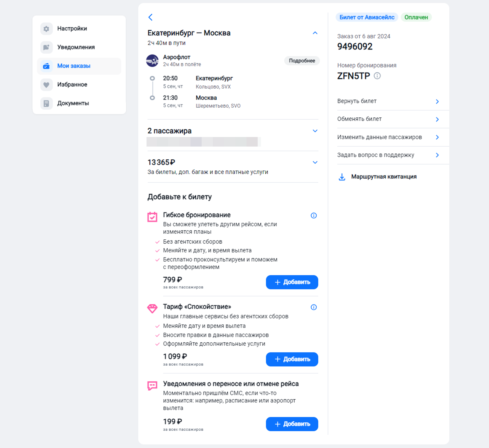This screenshot has height=448, width=489.
Task: Expand the 2 пассажира section
Action: [315, 131]
